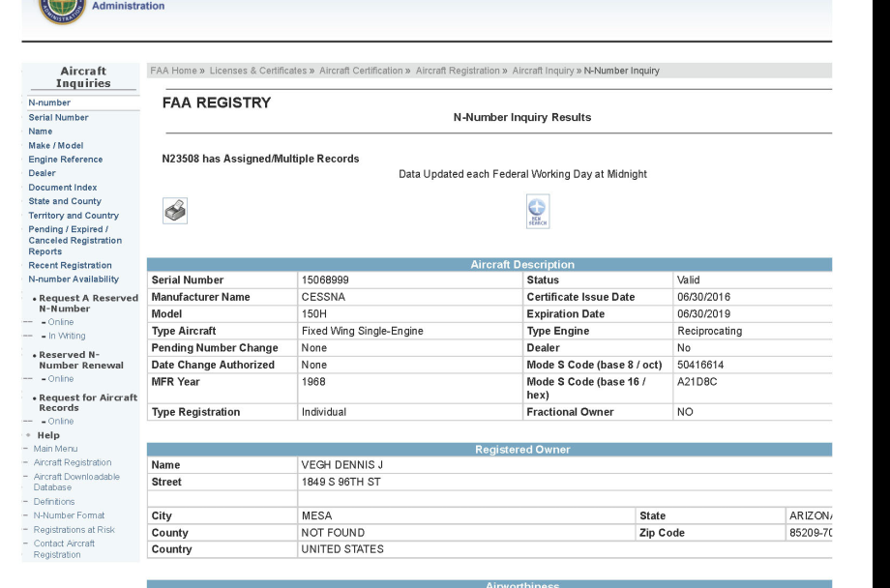This screenshot has width=890, height=588.
Task: View Recent Registration link
Action: tap(70, 265)
